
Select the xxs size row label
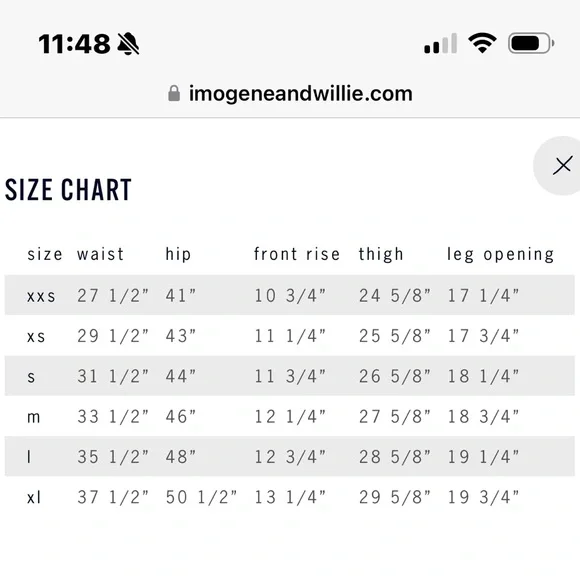point(41,296)
